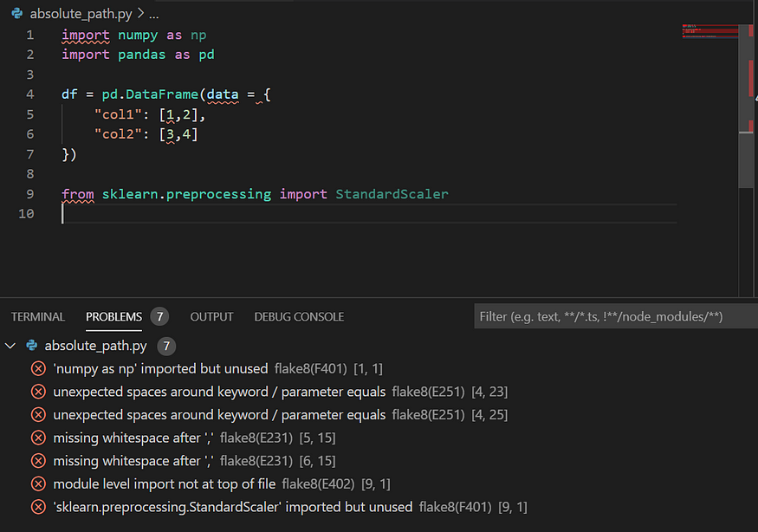This screenshot has width=758, height=532.
Task: Select the Problems panel tab
Action: 113,317
